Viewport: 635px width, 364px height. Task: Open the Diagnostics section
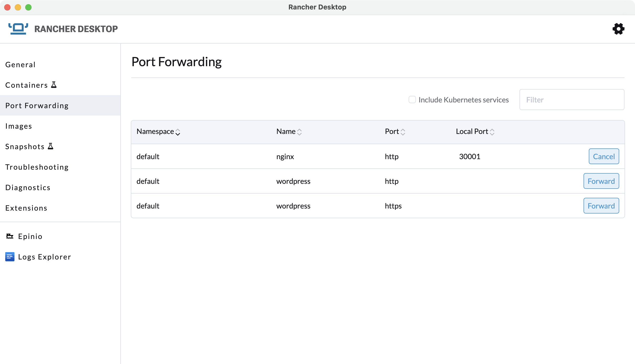28,188
